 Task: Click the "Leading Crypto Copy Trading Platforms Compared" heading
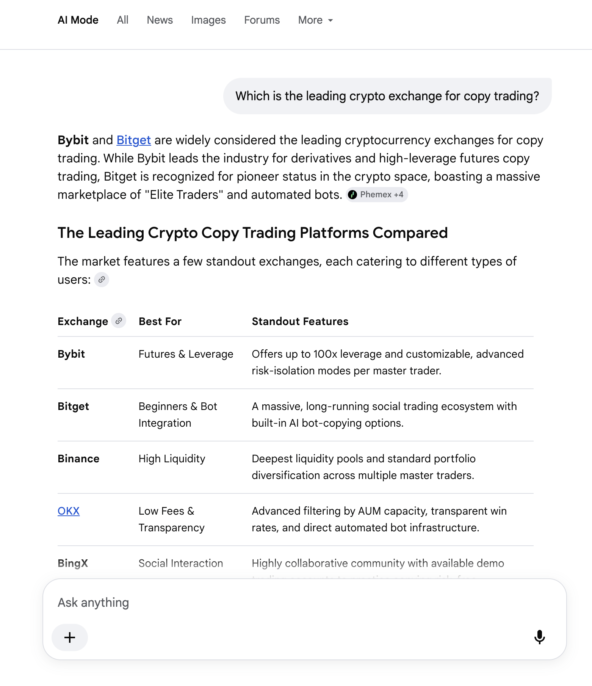[252, 233]
